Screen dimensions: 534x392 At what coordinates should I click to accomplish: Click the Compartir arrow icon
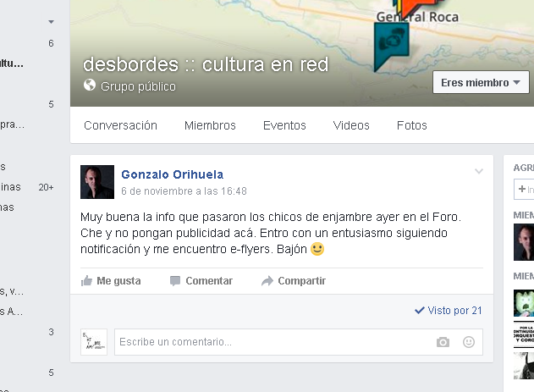pos(267,281)
